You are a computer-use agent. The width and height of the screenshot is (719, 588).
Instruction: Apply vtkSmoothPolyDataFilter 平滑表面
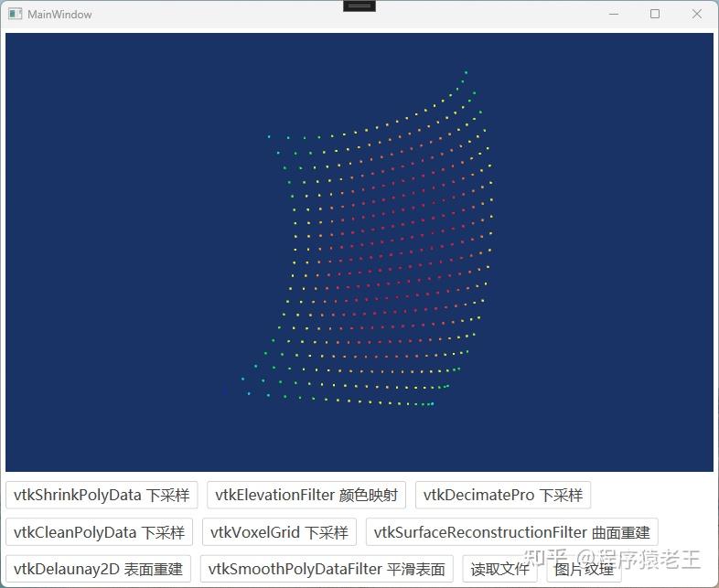[327, 569]
